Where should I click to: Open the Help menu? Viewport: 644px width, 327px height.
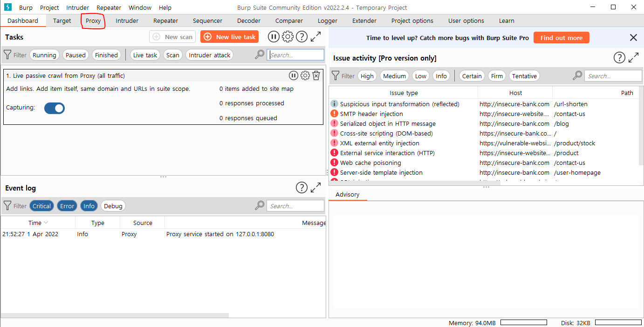(x=165, y=7)
